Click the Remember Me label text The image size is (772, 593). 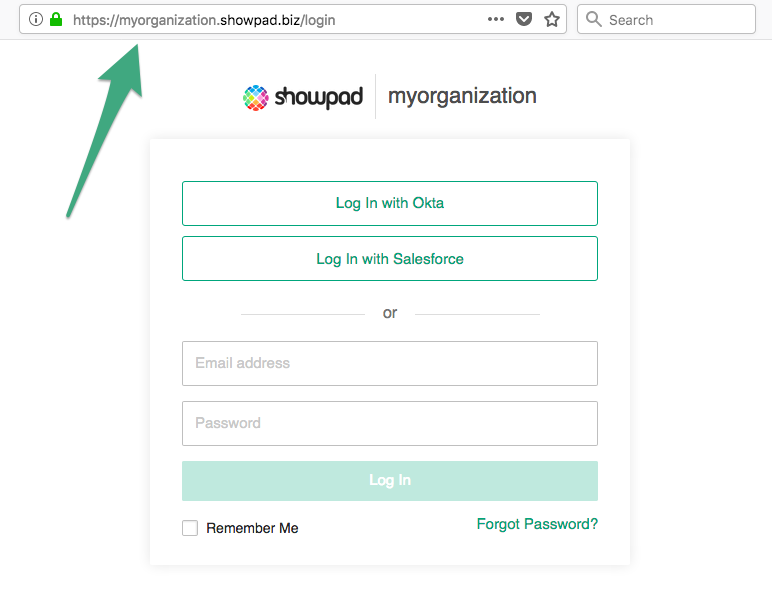point(252,528)
